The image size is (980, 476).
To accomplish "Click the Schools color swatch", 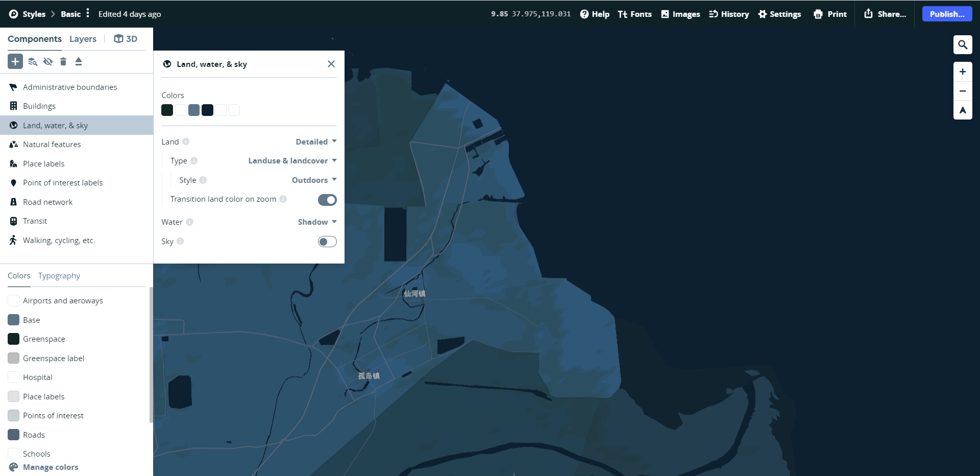I will pyautogui.click(x=14, y=454).
